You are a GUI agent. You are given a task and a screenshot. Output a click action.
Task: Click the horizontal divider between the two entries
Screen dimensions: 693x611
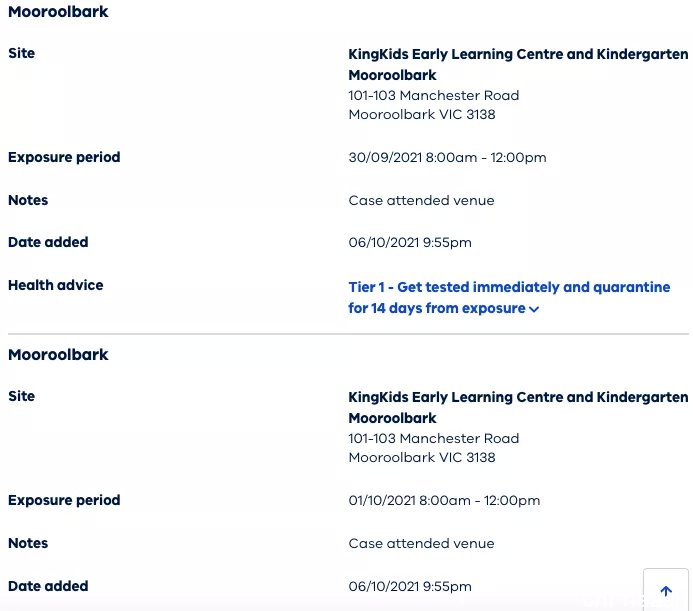point(348,334)
